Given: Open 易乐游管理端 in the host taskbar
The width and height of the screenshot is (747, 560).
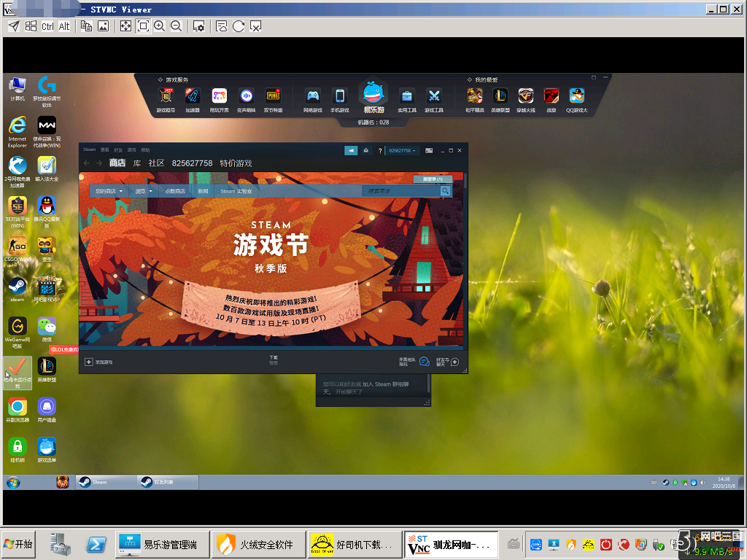Looking at the screenshot, I should [x=162, y=544].
